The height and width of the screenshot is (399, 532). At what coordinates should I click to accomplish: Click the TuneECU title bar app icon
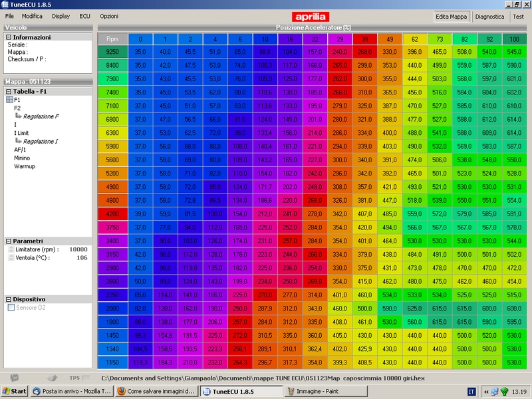(x=5, y=5)
